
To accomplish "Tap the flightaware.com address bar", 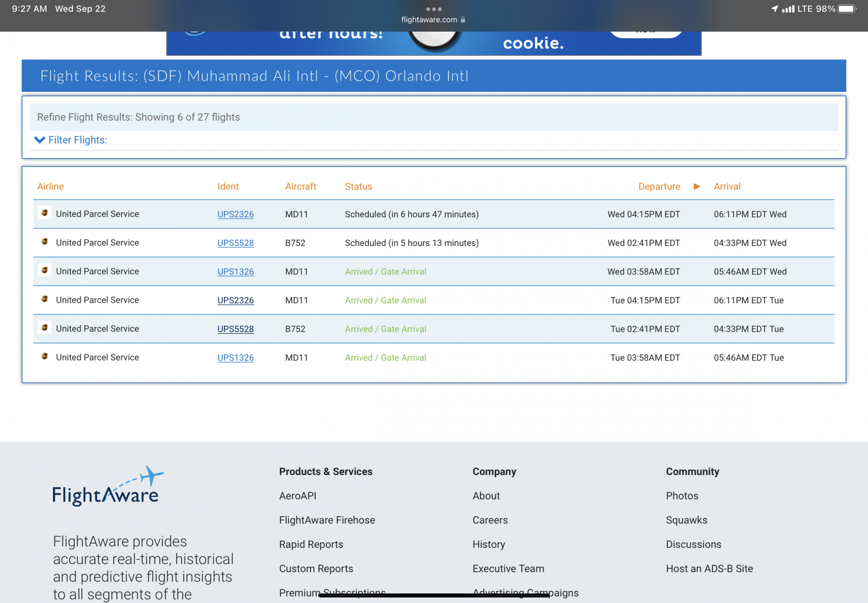I will coord(434,20).
